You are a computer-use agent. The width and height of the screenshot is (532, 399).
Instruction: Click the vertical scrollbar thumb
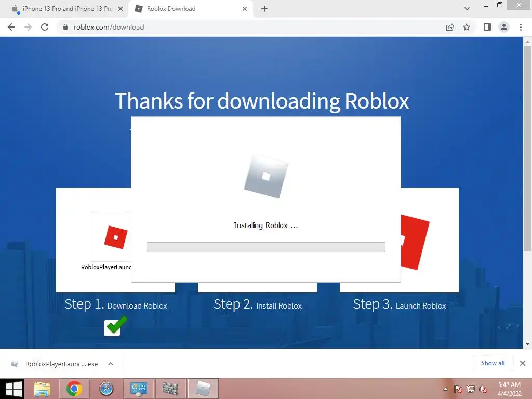[x=527, y=149]
